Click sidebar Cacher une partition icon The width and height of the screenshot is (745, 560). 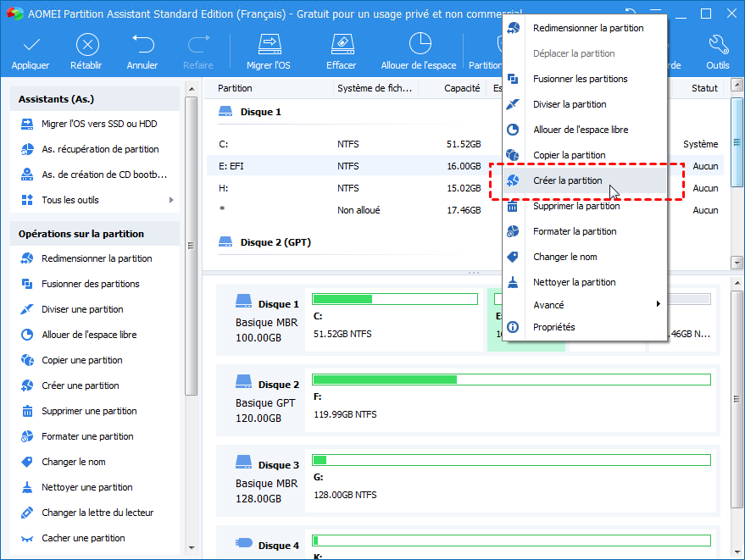(x=27, y=539)
